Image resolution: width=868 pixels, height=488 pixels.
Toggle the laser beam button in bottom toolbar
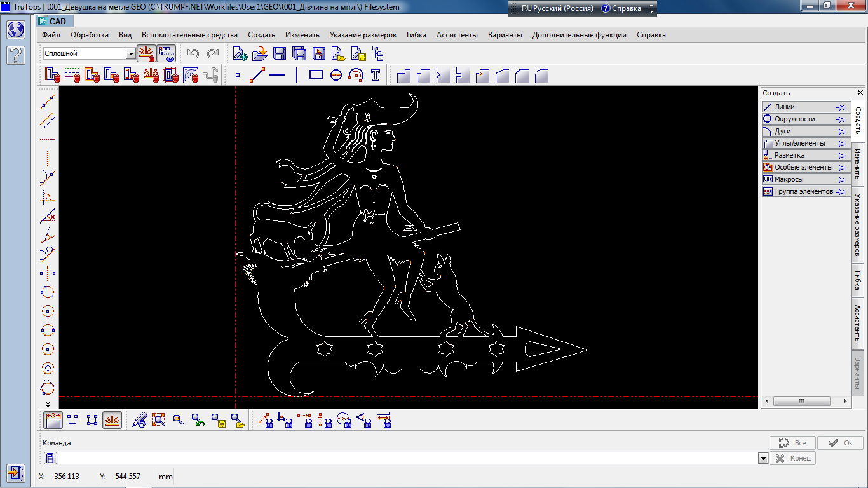coord(112,420)
